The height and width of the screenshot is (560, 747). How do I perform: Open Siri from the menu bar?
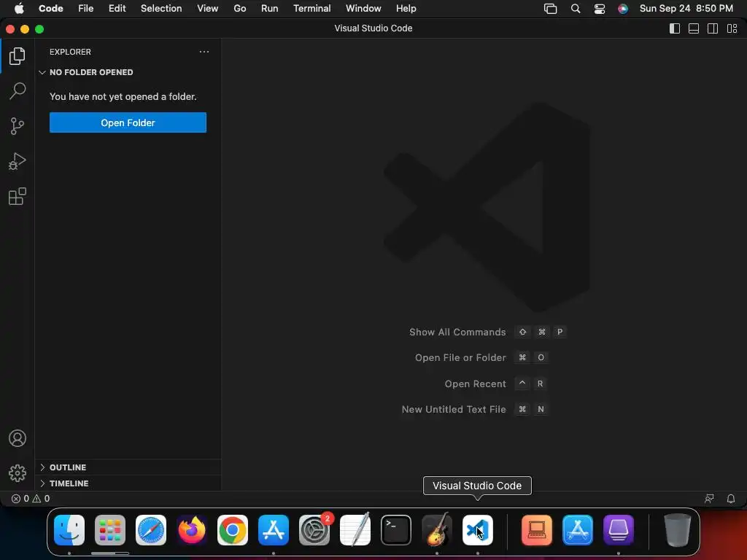tap(623, 9)
